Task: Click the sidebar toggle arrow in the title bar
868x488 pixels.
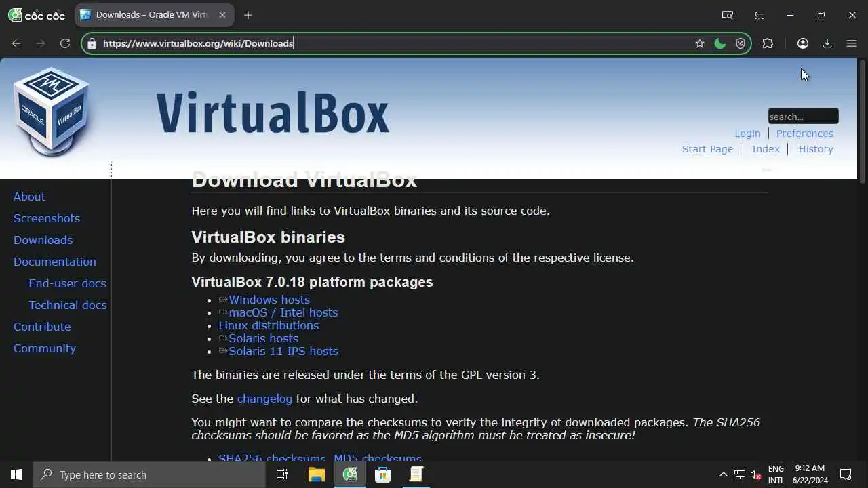Action: point(759,15)
